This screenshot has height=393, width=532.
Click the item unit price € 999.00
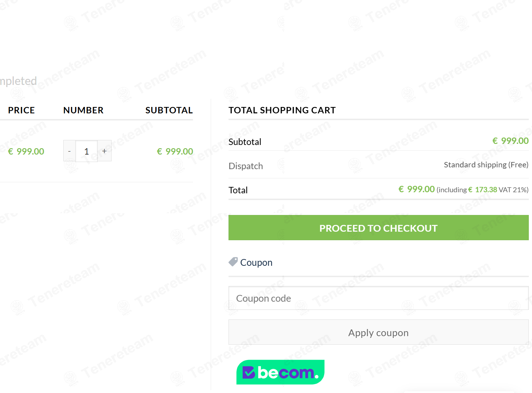point(26,151)
